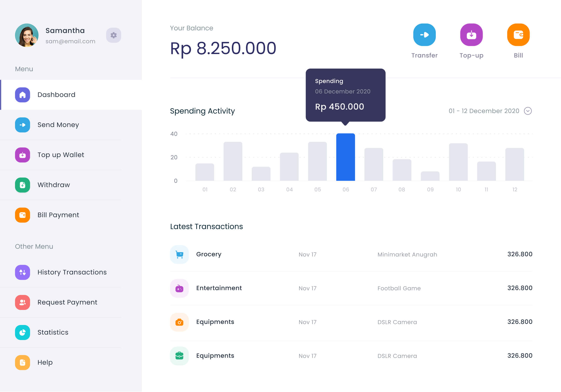Click the purple Top-up icon button

point(471,35)
